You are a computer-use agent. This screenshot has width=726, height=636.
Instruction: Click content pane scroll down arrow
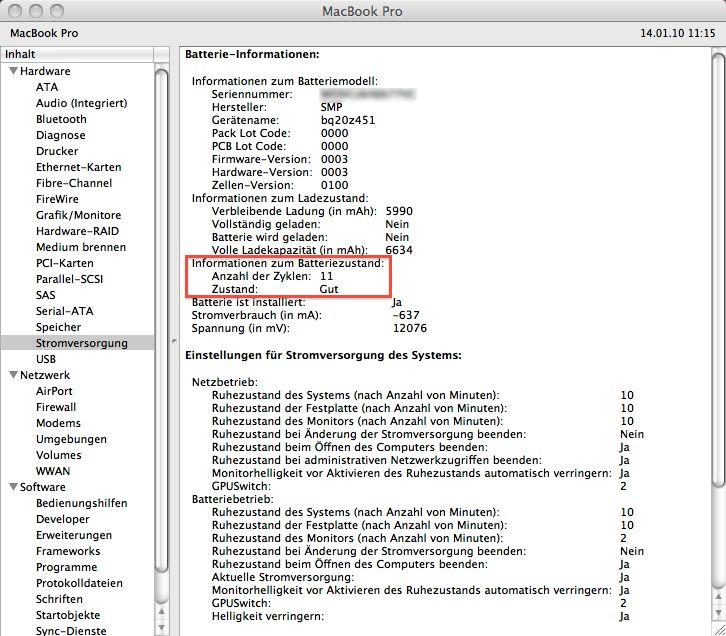tap(719, 613)
